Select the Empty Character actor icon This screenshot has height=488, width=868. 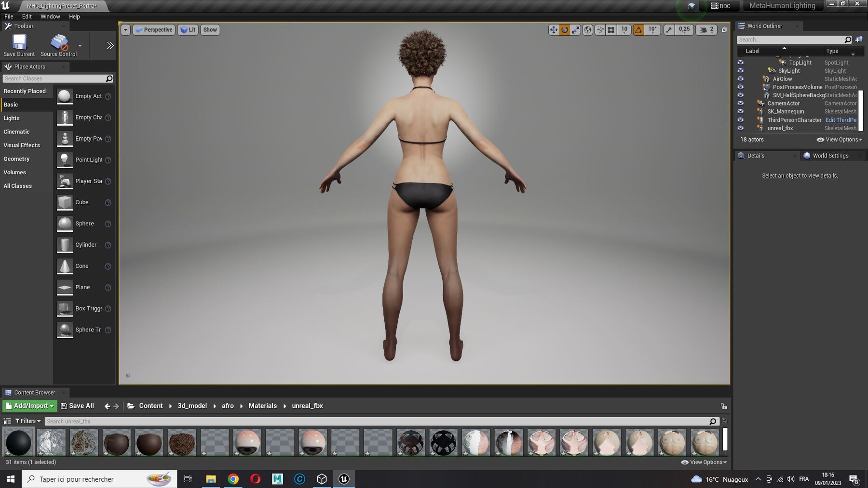65,118
